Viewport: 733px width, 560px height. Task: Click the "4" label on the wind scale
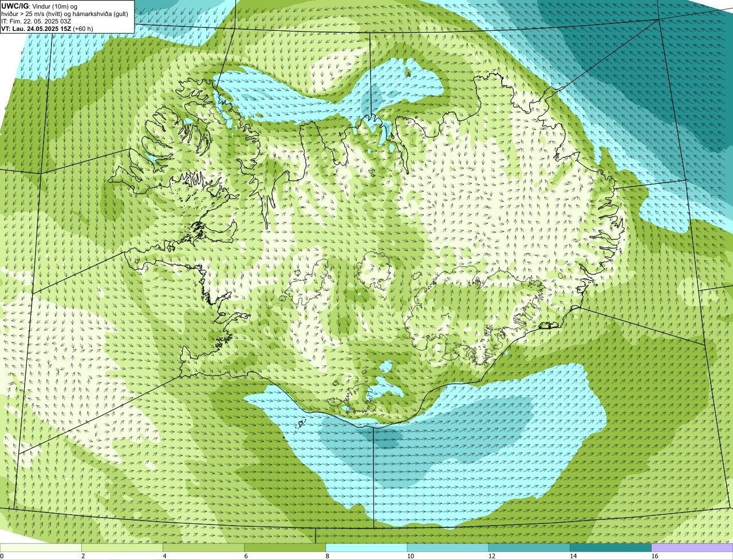[x=164, y=556]
